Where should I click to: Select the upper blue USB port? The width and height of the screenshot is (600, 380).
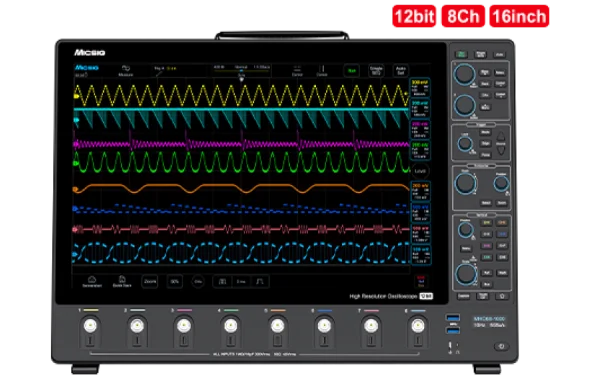click(453, 318)
